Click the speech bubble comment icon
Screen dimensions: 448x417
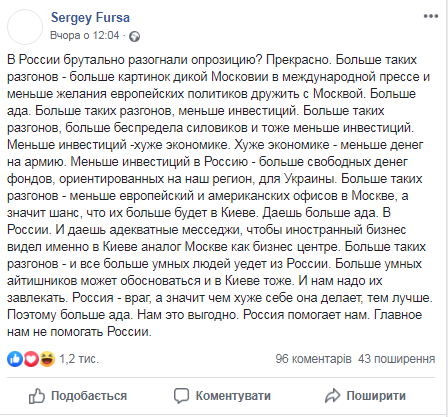(x=181, y=396)
